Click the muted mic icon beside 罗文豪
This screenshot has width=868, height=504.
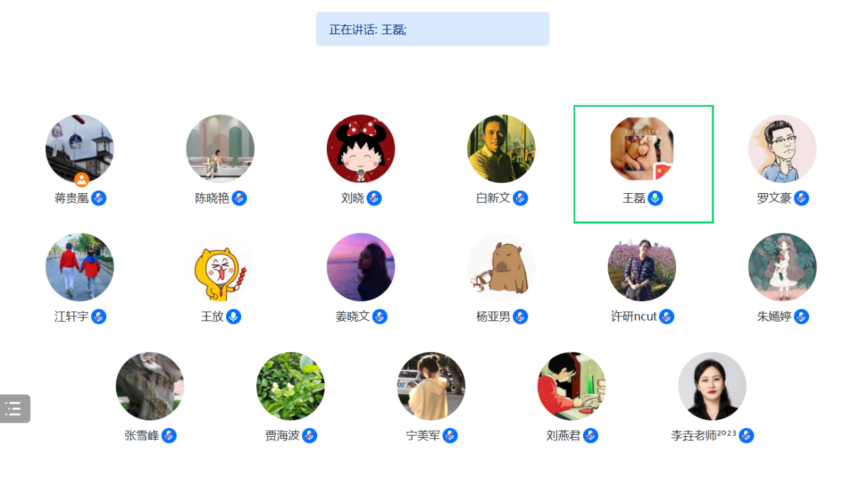click(802, 199)
